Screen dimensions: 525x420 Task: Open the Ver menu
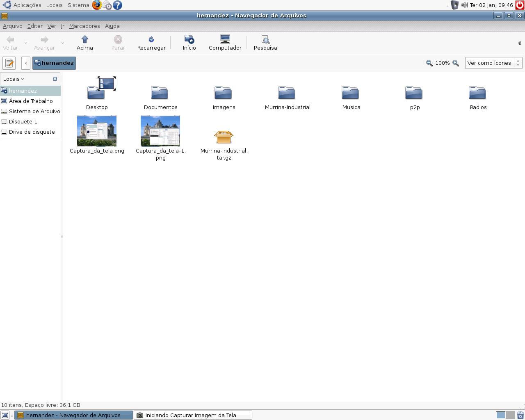(x=52, y=26)
